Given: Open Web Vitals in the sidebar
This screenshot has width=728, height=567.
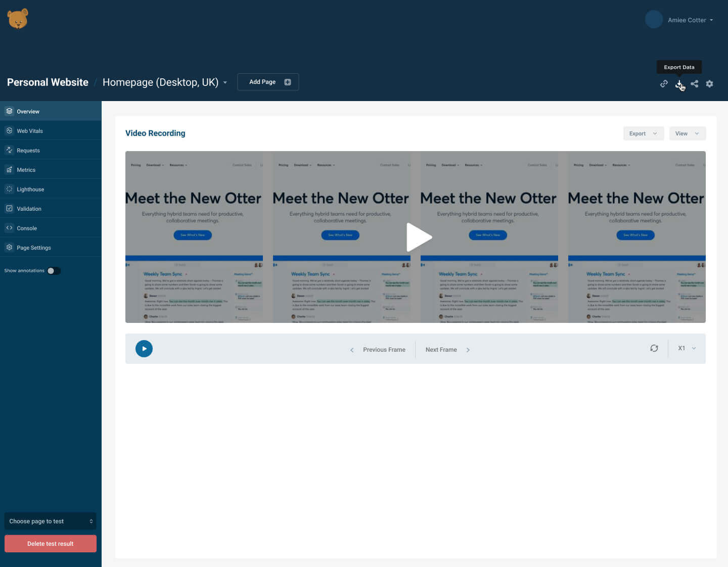Looking at the screenshot, I should coord(51,131).
